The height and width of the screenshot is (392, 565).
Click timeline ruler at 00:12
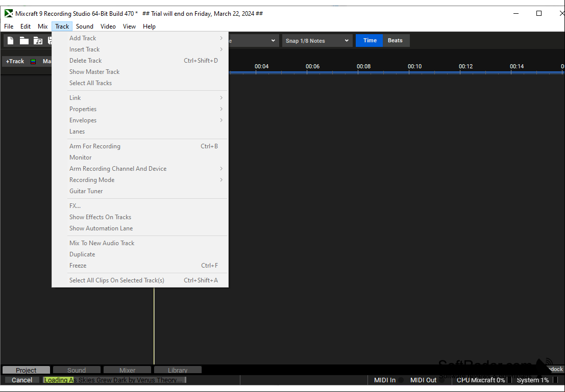[465, 67]
